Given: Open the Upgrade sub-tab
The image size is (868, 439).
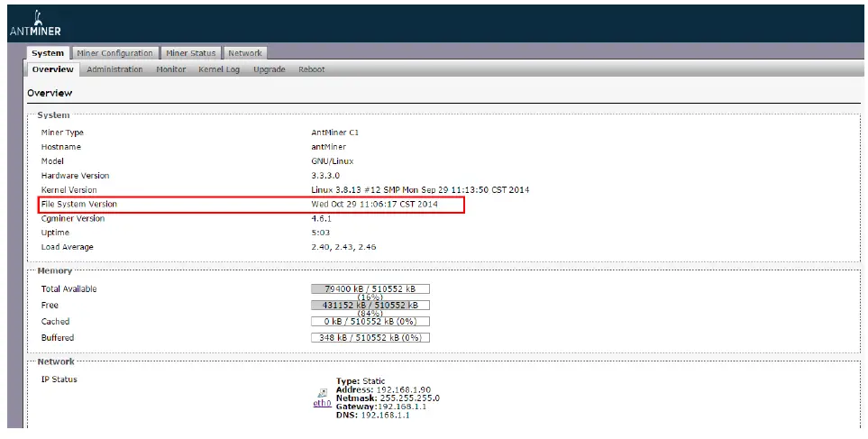Looking at the screenshot, I should coord(269,69).
